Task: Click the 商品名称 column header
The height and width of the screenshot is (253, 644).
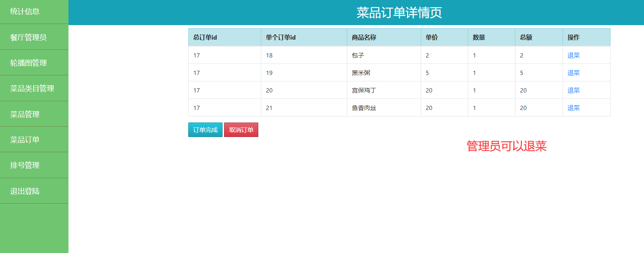Action: (384, 37)
